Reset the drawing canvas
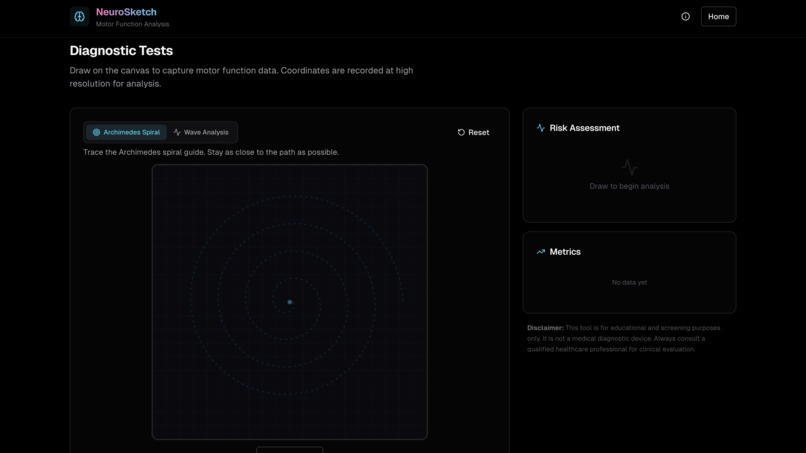The height and width of the screenshot is (453, 806). tap(473, 132)
